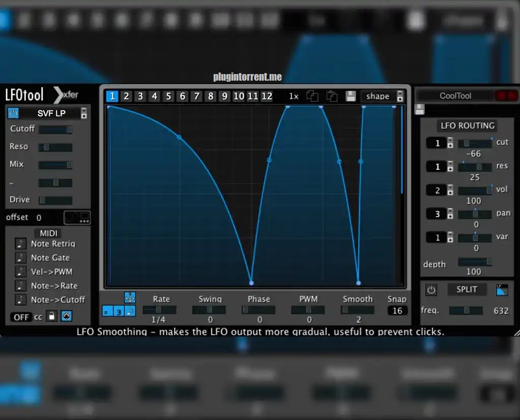Select LFO graph tab 10

click(239, 96)
